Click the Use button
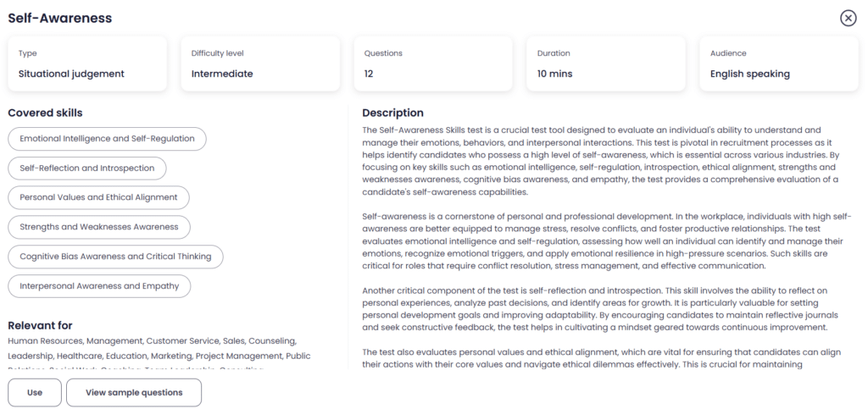The image size is (868, 409). 35,393
